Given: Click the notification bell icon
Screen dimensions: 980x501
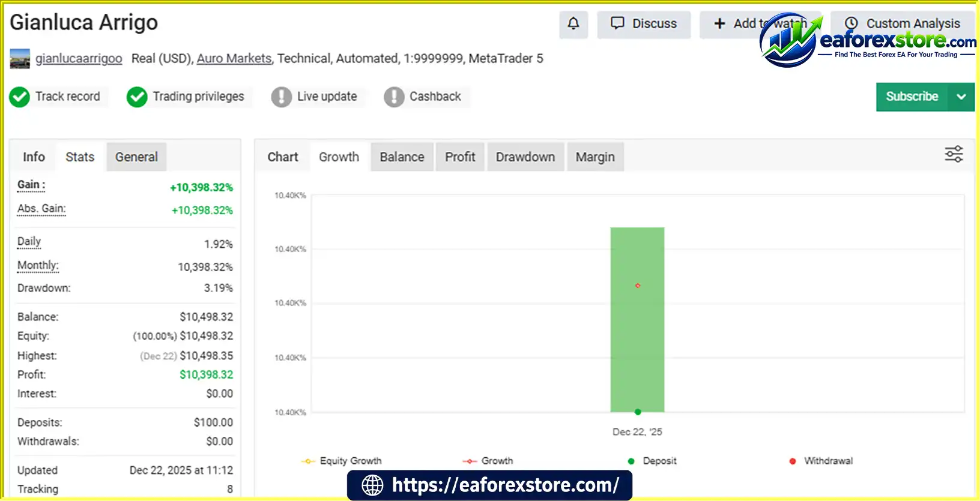Looking at the screenshot, I should coord(573,23).
